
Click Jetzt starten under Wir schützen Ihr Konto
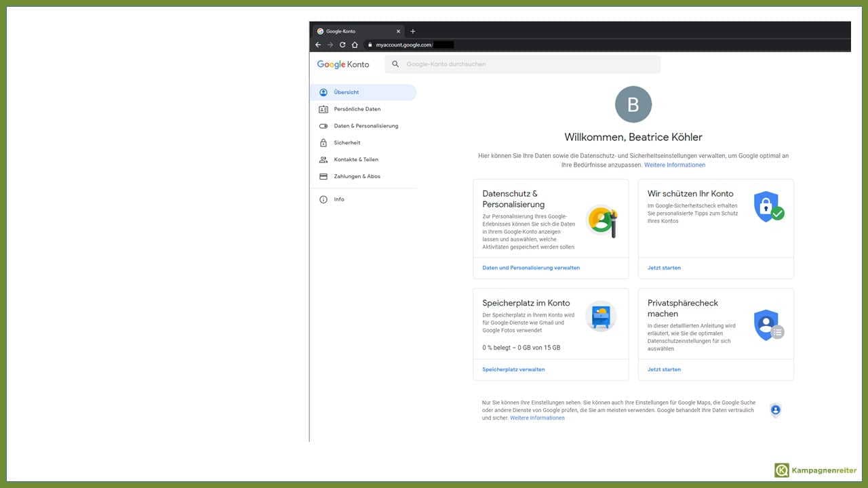[664, 268]
